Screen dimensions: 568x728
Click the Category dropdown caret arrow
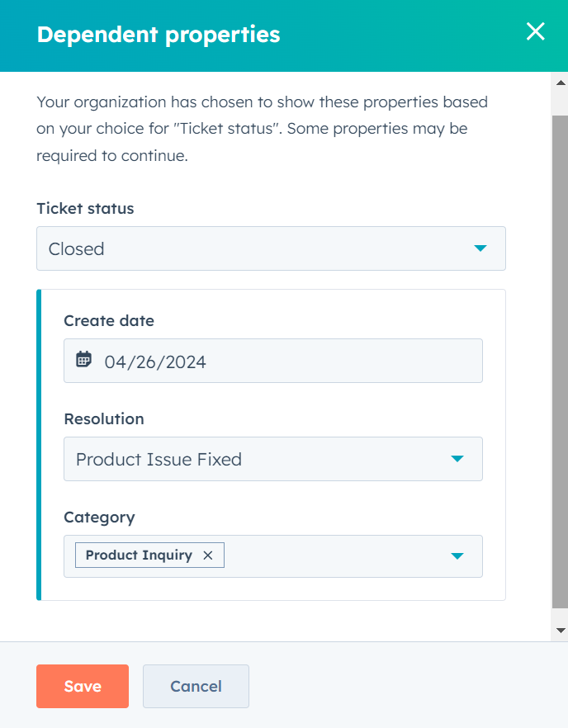click(457, 555)
